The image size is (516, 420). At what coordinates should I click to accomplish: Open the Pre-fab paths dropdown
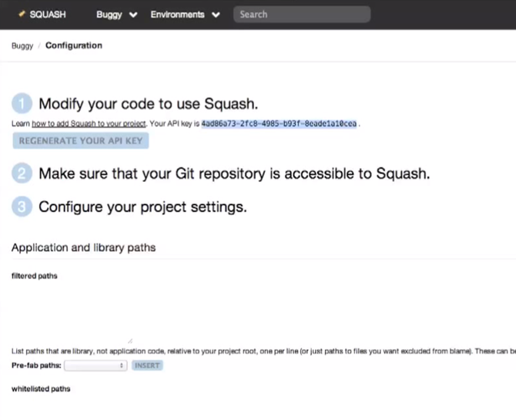coord(95,365)
